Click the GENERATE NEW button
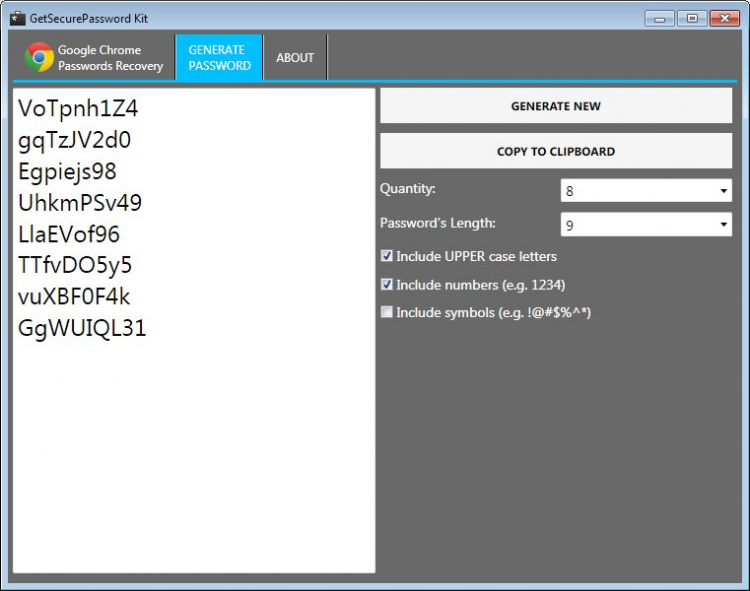 (556, 106)
